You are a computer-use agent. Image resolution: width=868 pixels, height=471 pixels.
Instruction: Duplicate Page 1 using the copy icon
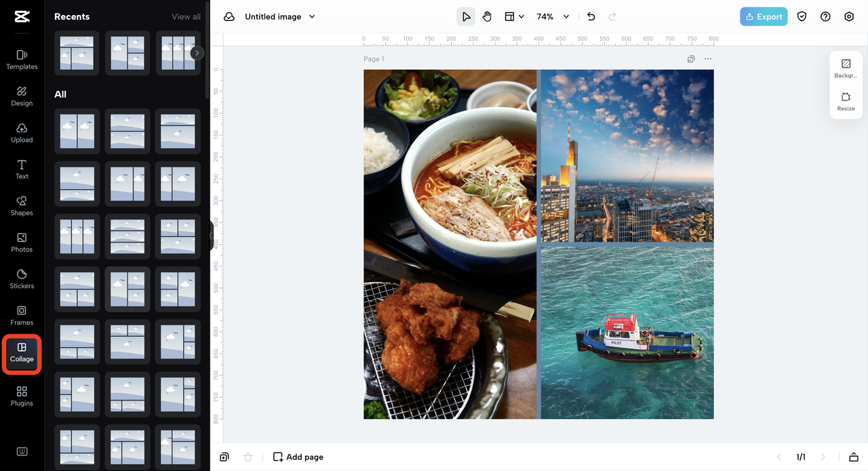pyautogui.click(x=691, y=59)
